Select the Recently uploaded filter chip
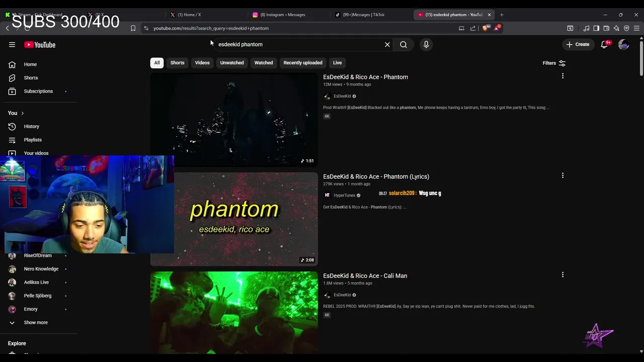The image size is (644, 362). (x=303, y=63)
